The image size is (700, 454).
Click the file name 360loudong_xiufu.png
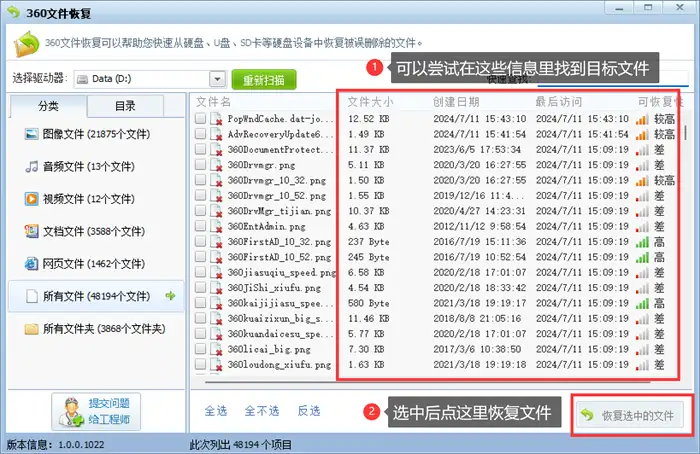tap(279, 365)
